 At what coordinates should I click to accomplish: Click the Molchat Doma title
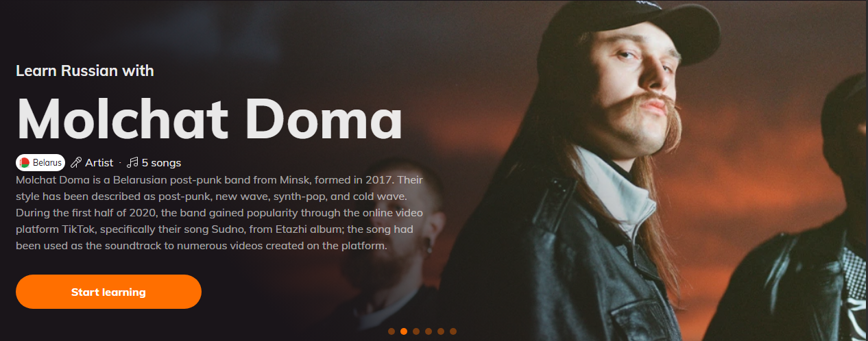click(x=209, y=116)
